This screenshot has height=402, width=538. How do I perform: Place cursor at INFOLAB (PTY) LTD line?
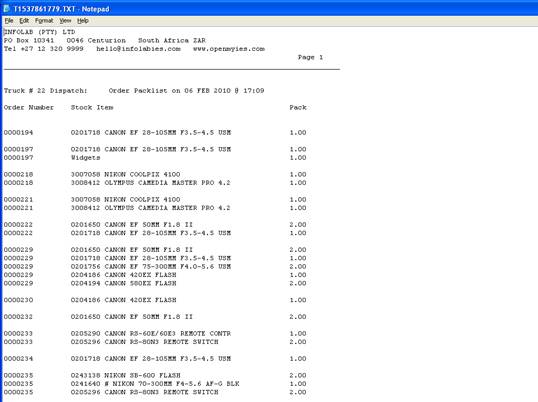click(39, 32)
